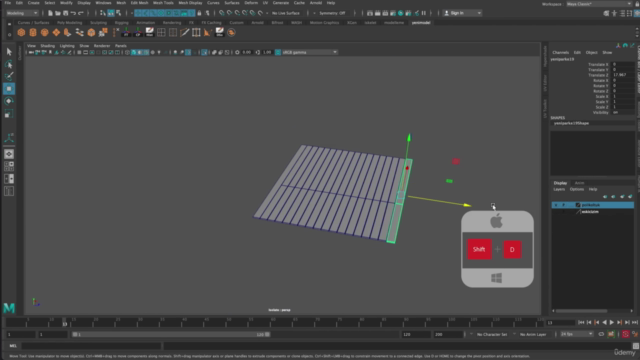
Task: Click the FT shelf button
Action: click(x=126, y=32)
